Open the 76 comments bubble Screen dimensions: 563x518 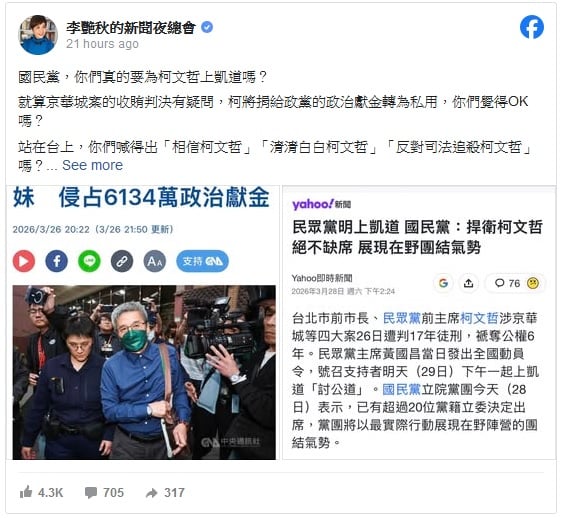point(507,283)
